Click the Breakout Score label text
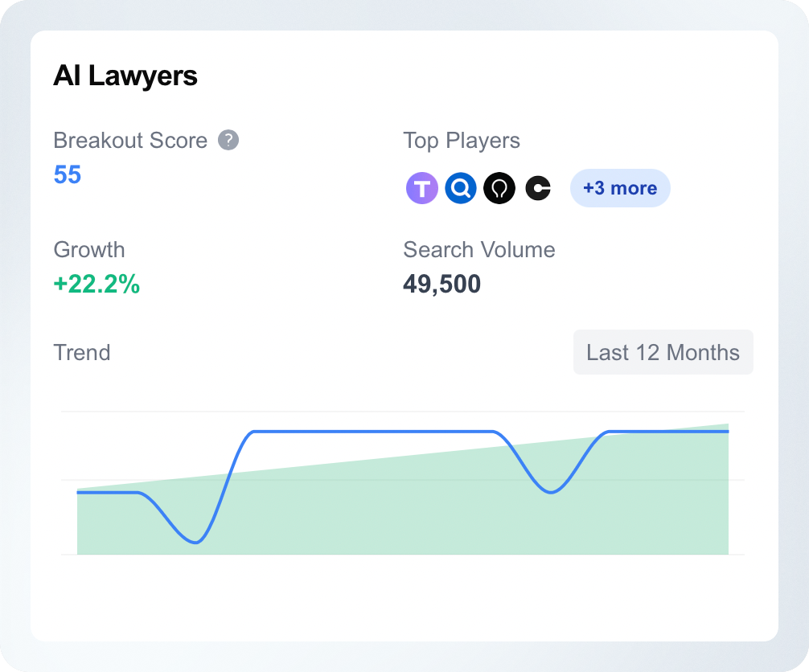 [x=130, y=141]
